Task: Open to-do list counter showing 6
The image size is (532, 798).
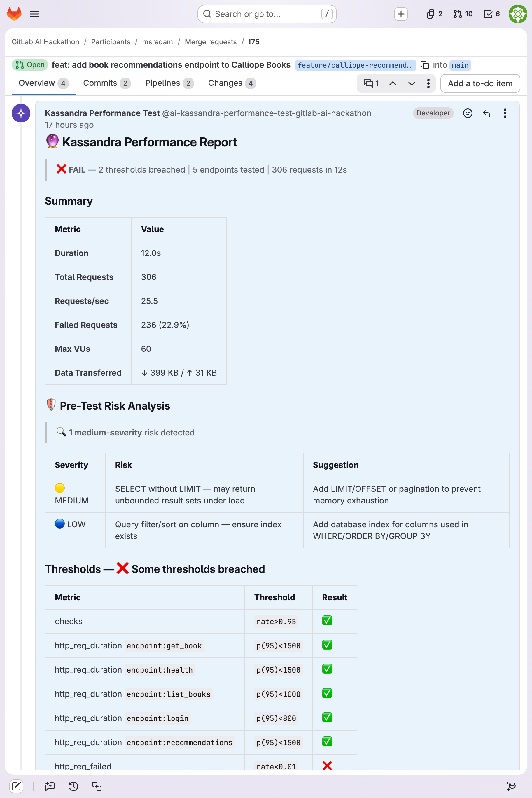Action: (492, 14)
